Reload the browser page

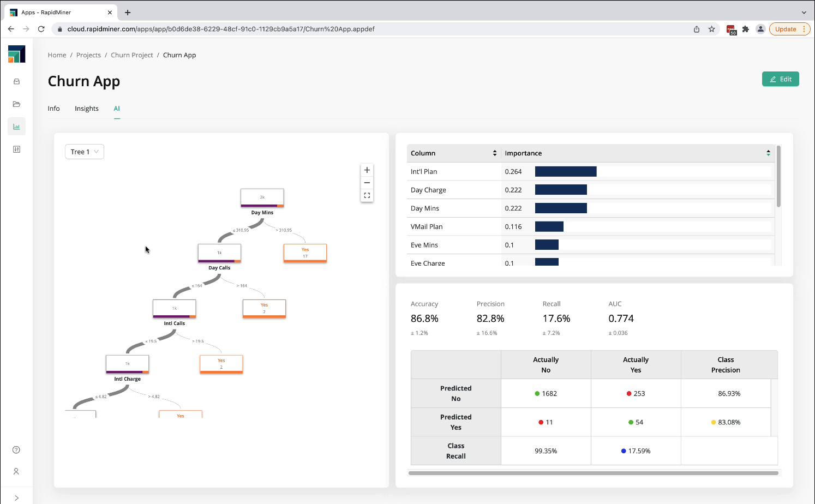click(x=41, y=29)
